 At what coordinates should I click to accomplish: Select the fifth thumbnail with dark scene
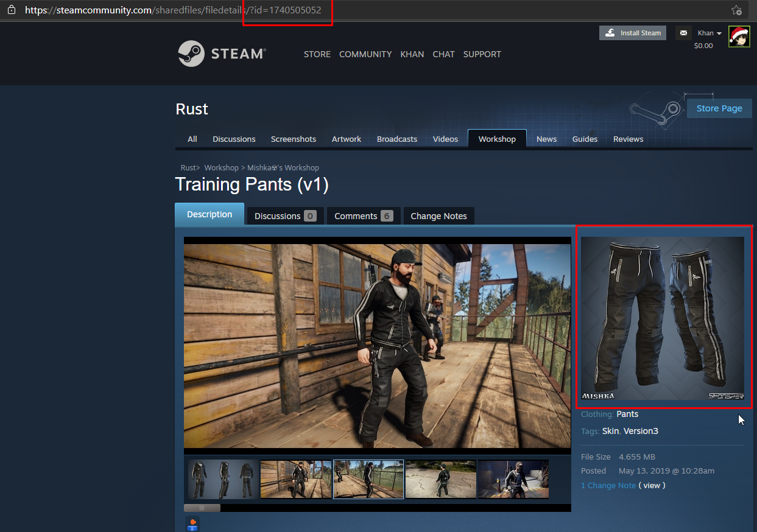pos(513,479)
